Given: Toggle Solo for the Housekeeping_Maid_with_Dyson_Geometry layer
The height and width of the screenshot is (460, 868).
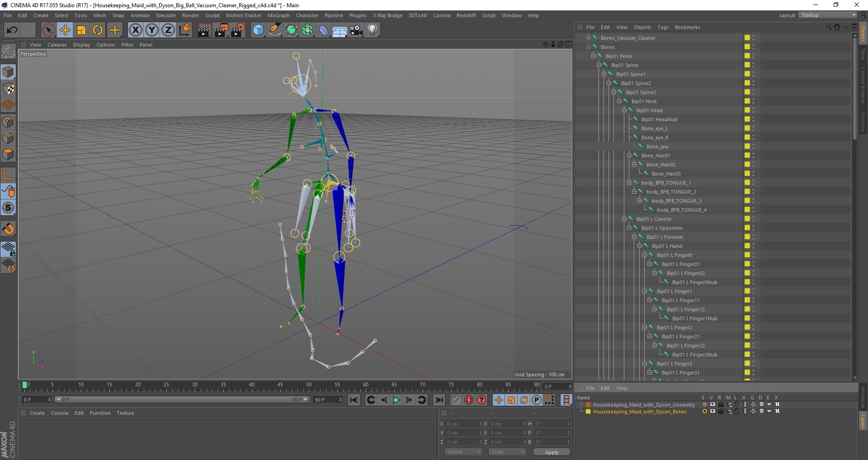Looking at the screenshot, I should coord(704,405).
